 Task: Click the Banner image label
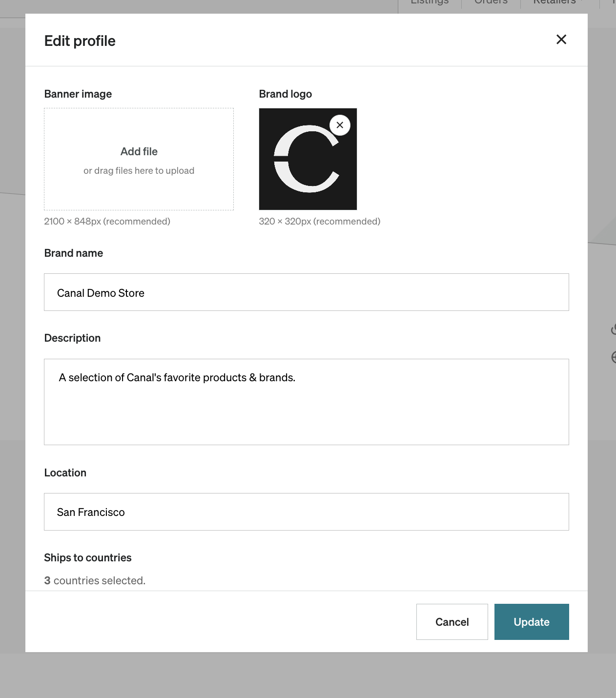click(78, 94)
